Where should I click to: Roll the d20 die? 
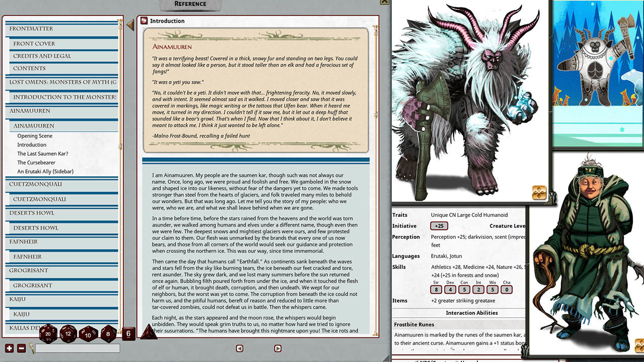[48, 333]
